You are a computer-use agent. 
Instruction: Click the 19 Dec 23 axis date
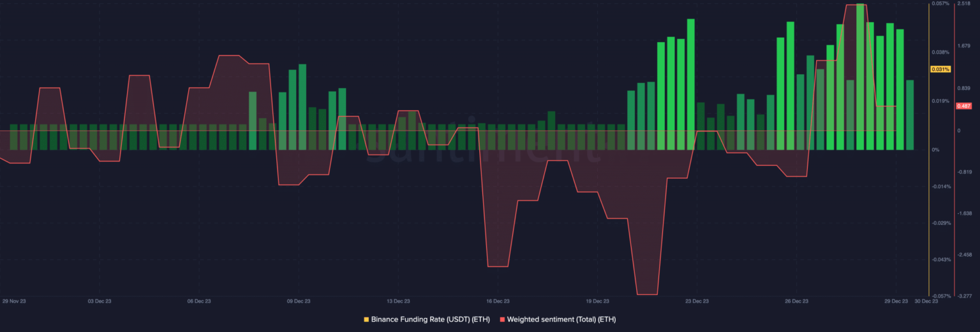(x=597, y=301)
